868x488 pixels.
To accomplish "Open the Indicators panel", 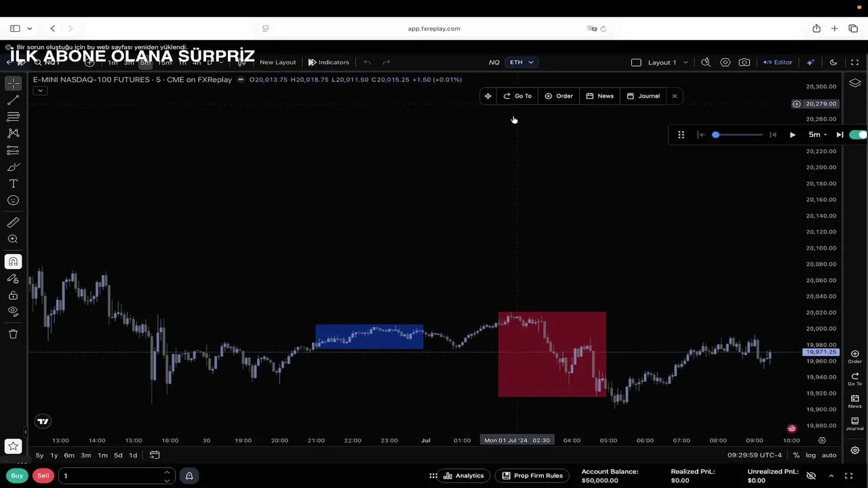I will click(x=328, y=62).
